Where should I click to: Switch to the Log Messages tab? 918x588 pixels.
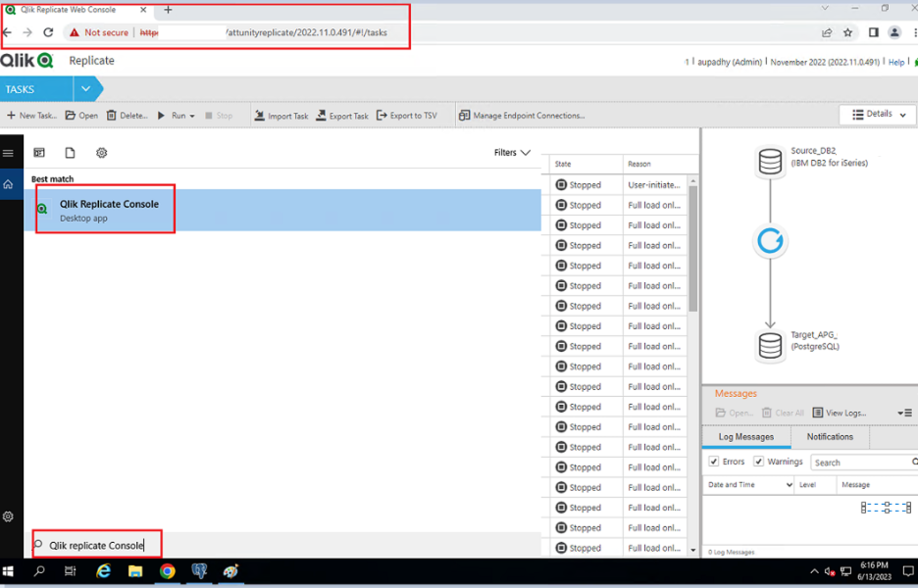[745, 437]
